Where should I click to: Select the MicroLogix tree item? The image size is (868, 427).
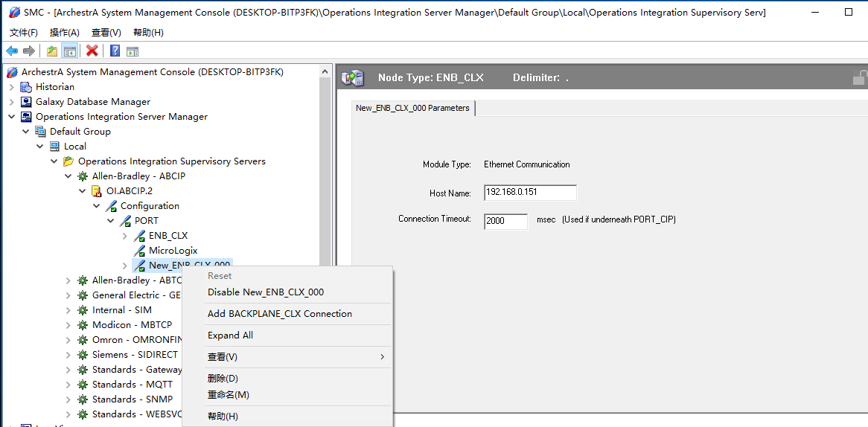click(x=173, y=251)
